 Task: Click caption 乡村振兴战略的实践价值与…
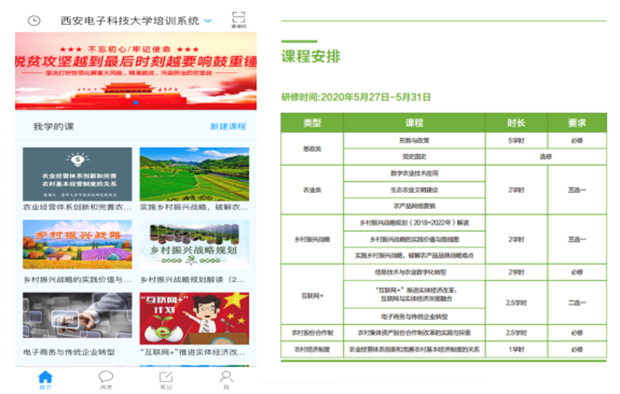(77, 280)
